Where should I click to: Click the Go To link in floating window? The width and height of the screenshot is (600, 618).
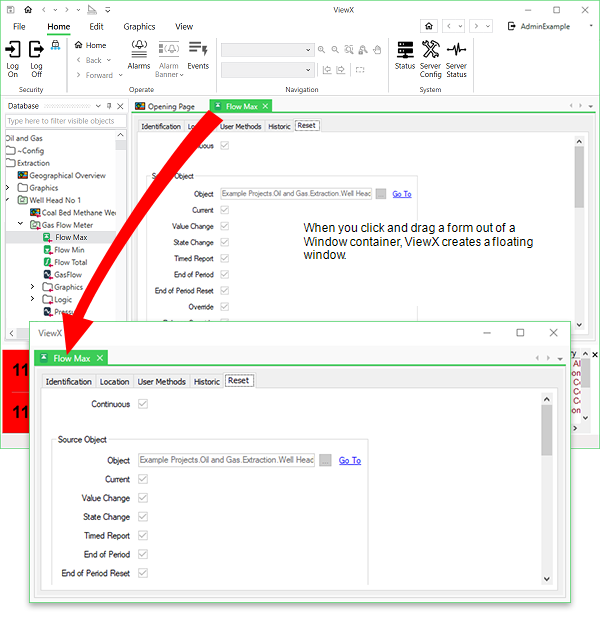pos(349,460)
